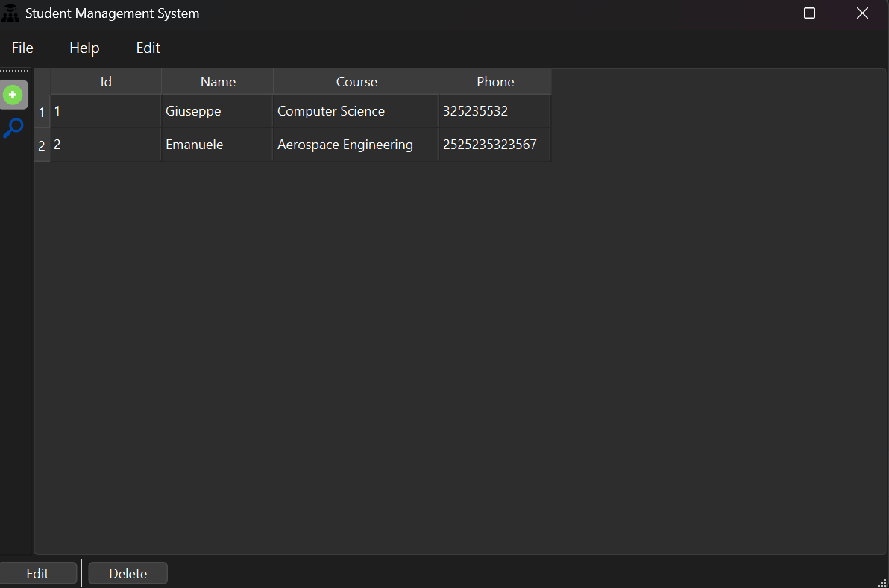Open the Help menu

pyautogui.click(x=84, y=48)
